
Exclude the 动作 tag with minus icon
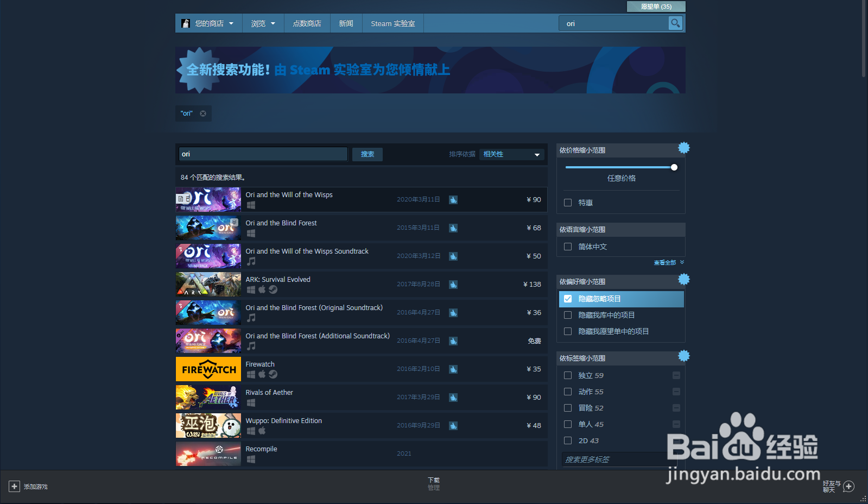(x=676, y=392)
